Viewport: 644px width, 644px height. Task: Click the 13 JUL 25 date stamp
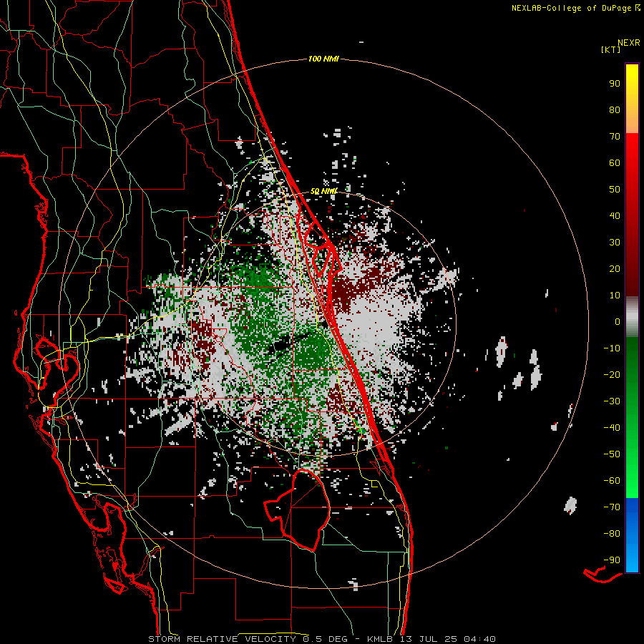coord(428,639)
